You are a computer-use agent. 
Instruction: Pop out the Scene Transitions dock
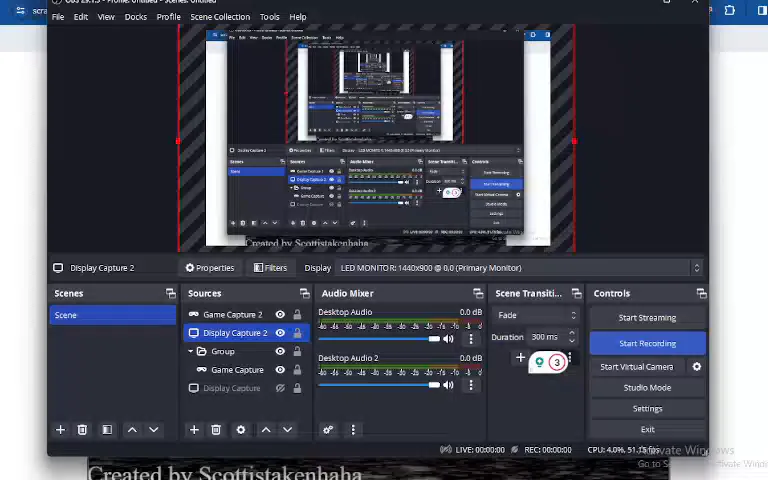click(x=576, y=293)
